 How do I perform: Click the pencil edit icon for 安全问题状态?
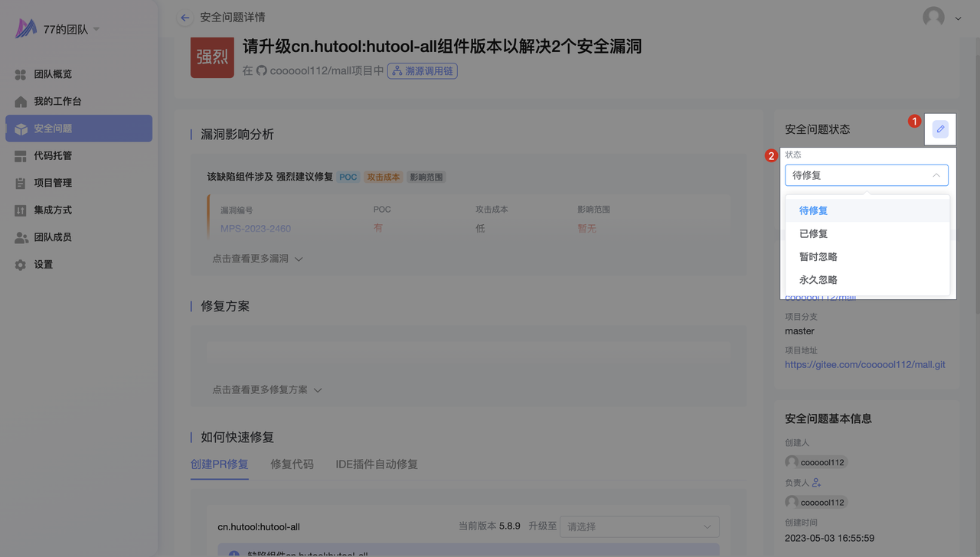(x=940, y=129)
